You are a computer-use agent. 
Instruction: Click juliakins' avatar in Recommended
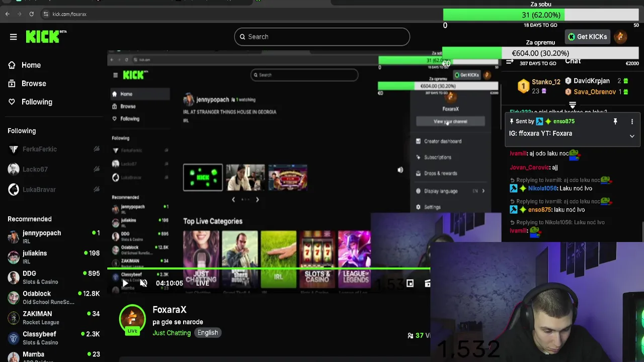pos(14,257)
